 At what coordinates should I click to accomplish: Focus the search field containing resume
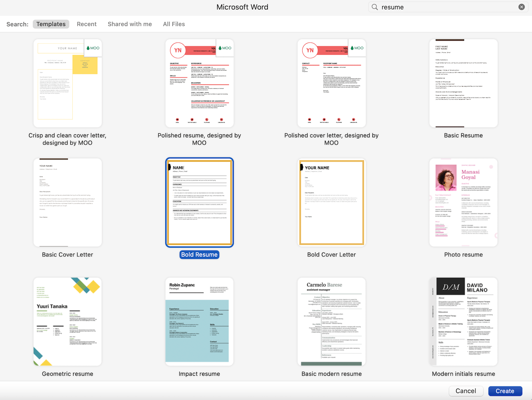448,7
